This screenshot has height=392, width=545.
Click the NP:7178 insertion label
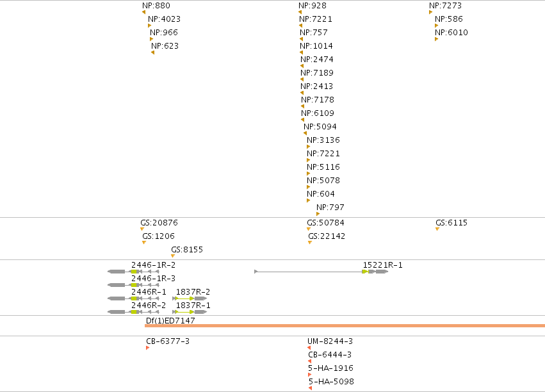pos(318,100)
